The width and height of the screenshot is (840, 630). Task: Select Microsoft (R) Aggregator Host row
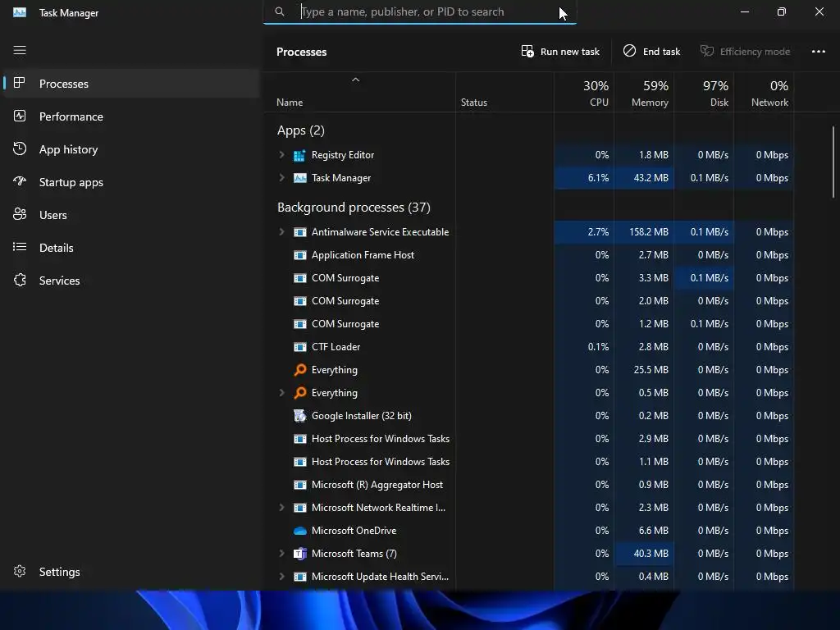click(x=528, y=485)
